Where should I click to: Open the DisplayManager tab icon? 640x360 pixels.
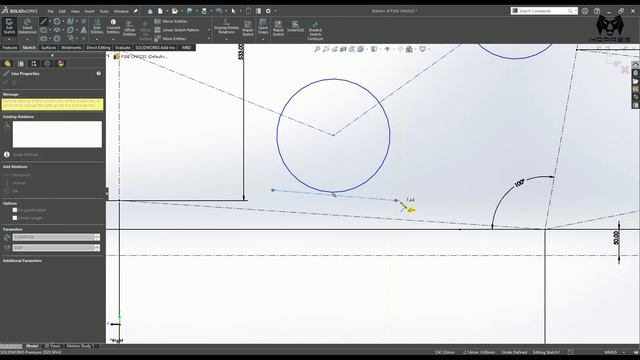[61, 64]
